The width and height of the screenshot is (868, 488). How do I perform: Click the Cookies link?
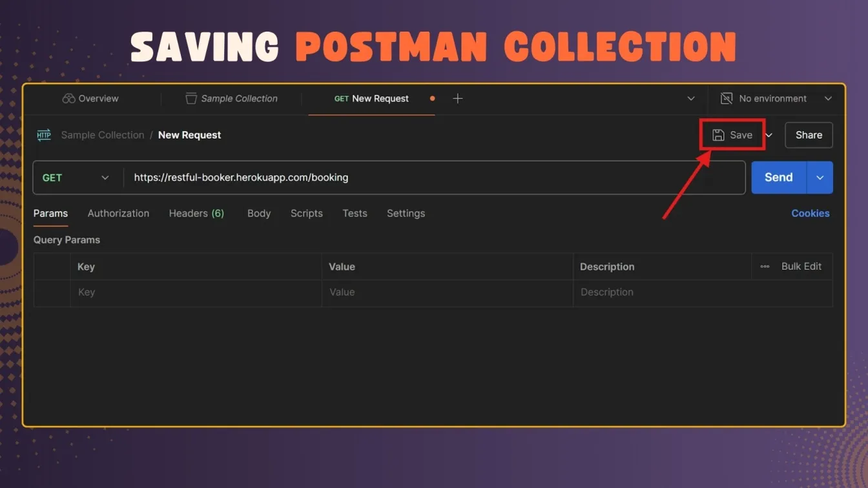tap(811, 213)
